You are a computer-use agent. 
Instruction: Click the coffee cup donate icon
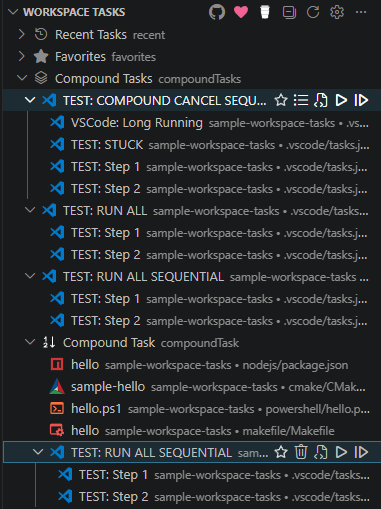coord(265,12)
